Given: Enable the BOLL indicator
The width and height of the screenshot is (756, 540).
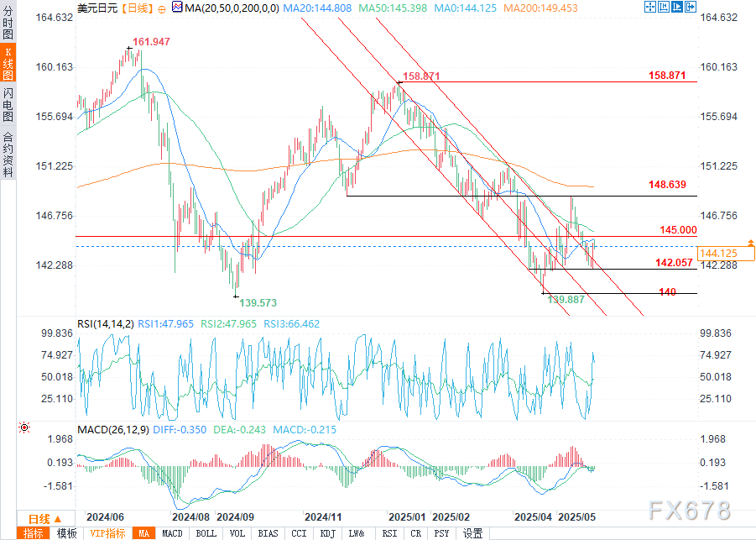Looking at the screenshot, I should (205, 533).
